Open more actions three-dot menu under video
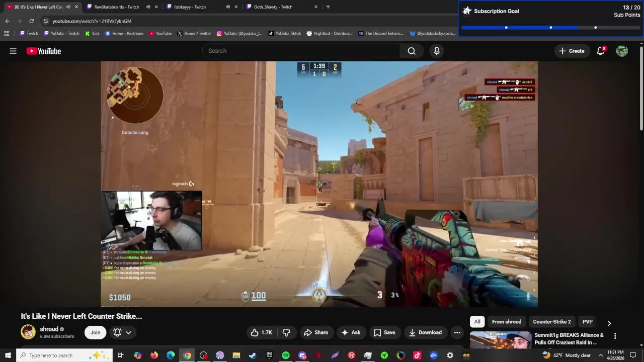 [x=457, y=332]
